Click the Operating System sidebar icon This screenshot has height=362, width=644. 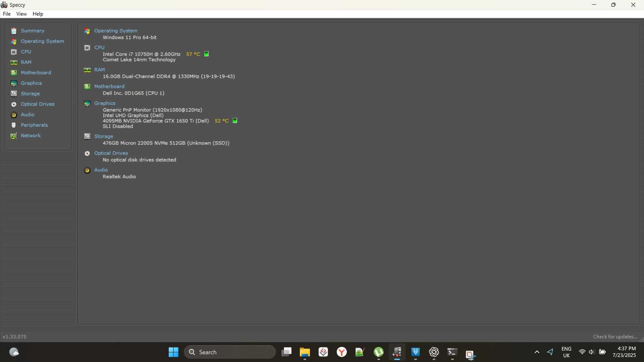click(x=14, y=42)
